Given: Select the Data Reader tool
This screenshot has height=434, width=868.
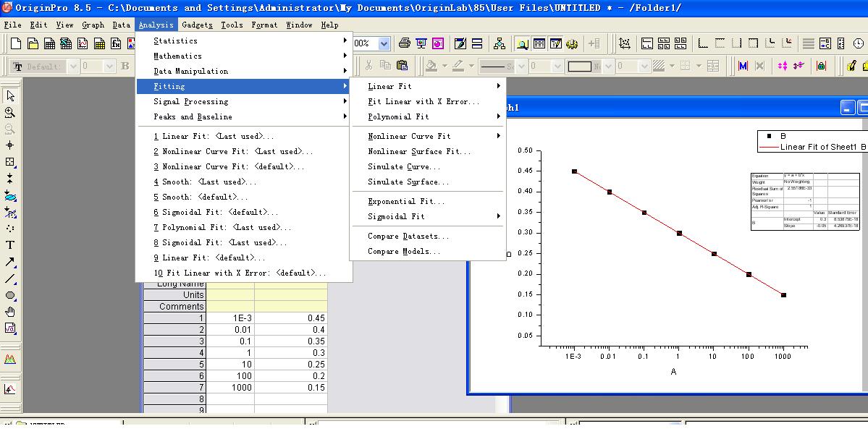Looking at the screenshot, I should (10, 162).
